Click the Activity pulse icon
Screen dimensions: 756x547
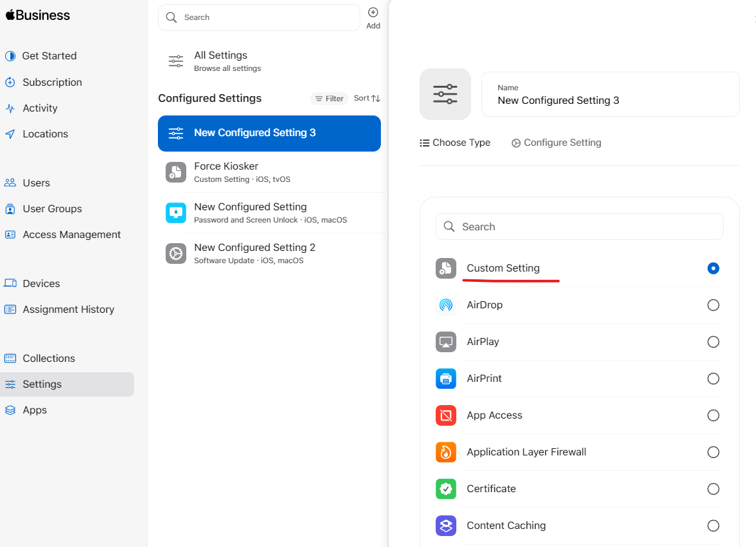tap(10, 108)
